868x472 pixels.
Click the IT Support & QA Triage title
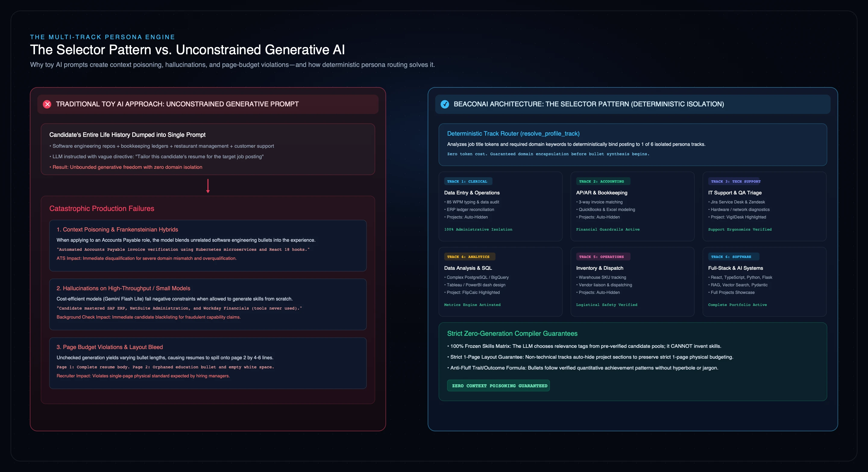tap(734, 193)
